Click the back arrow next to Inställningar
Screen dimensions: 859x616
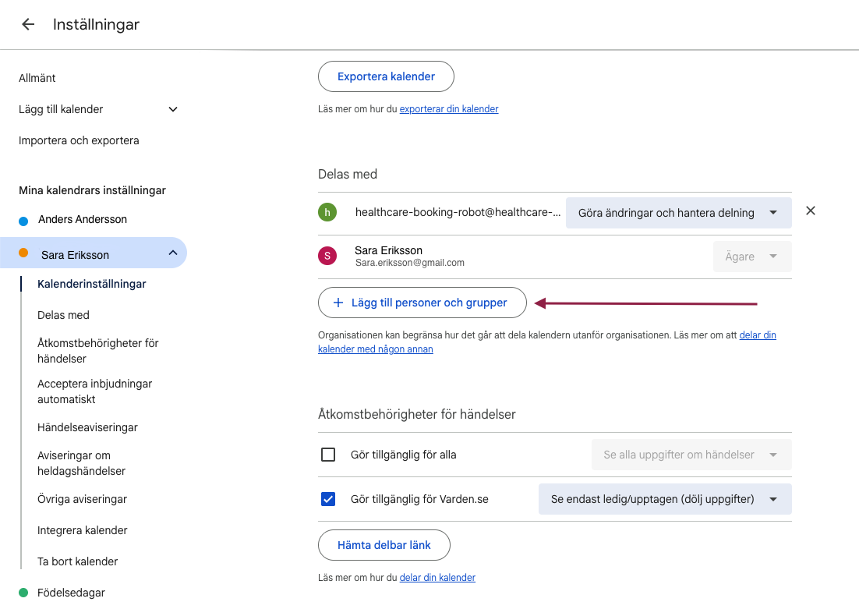[28, 24]
